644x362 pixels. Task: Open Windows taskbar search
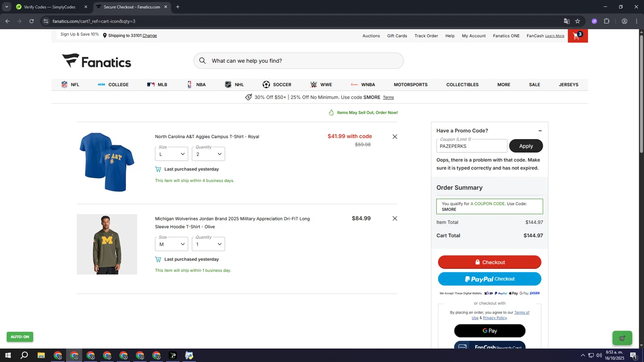[x=24, y=356]
